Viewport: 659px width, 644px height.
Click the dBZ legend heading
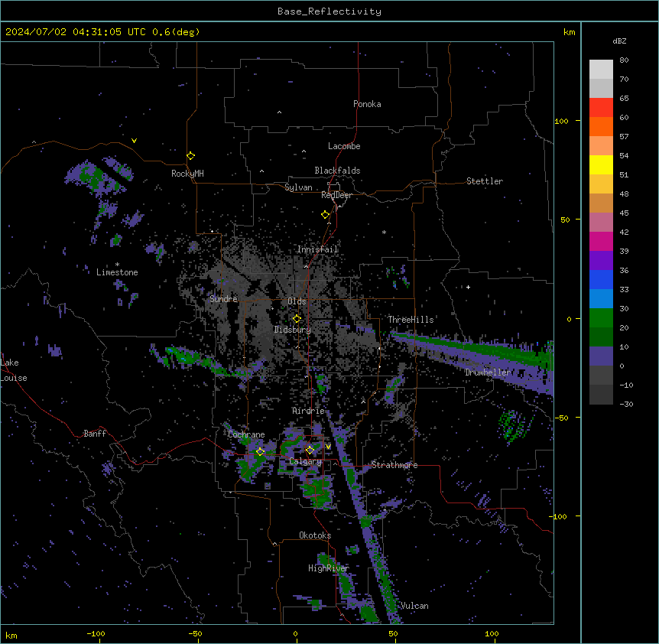click(619, 41)
